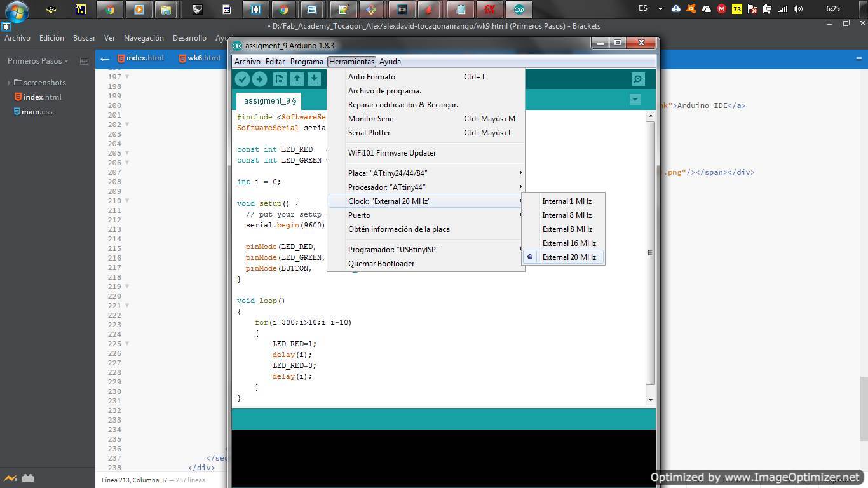Viewport: 868px width, 488px height.
Task: Open the Arduino taskbar icon
Action: click(519, 10)
